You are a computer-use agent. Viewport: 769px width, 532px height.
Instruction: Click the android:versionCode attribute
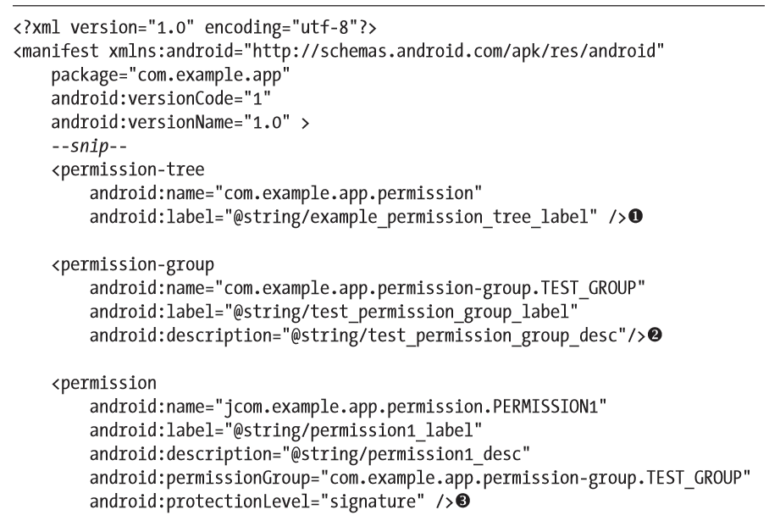(161, 98)
